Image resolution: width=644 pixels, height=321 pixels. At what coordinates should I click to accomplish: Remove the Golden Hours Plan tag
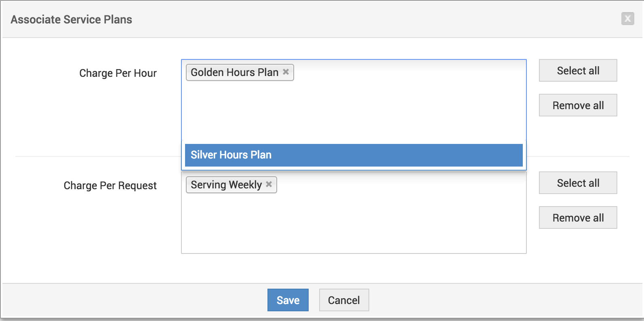pos(286,72)
